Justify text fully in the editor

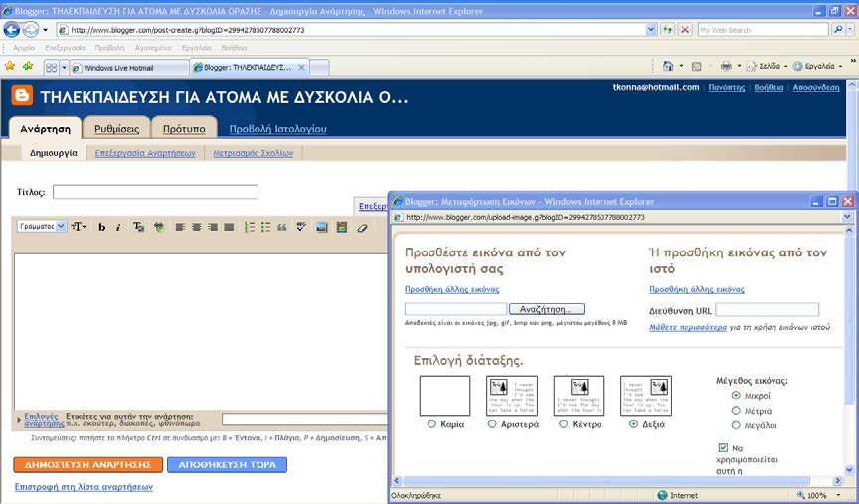pyautogui.click(x=229, y=227)
